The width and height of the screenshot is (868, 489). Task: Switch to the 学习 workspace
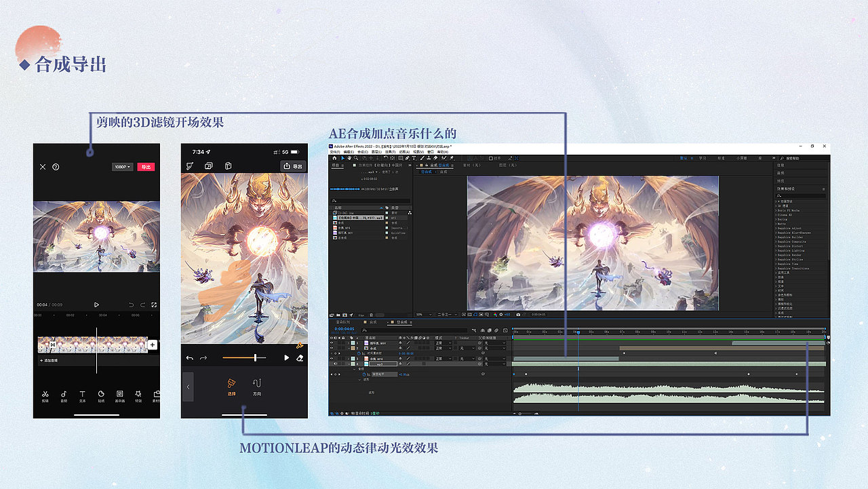(703, 158)
